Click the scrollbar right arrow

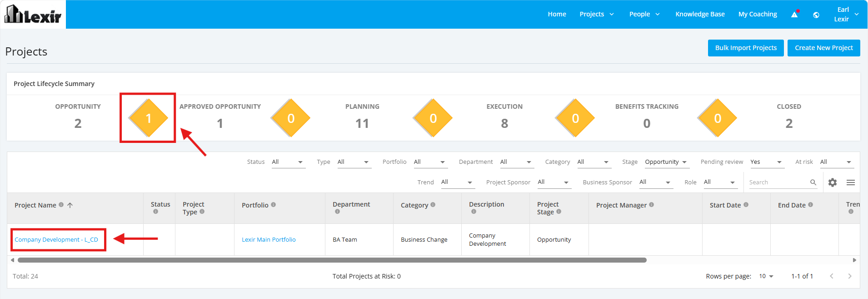855,260
